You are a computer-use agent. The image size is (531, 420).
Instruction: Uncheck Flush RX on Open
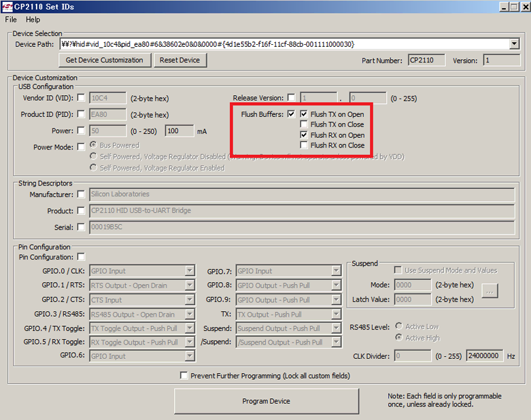(x=304, y=135)
